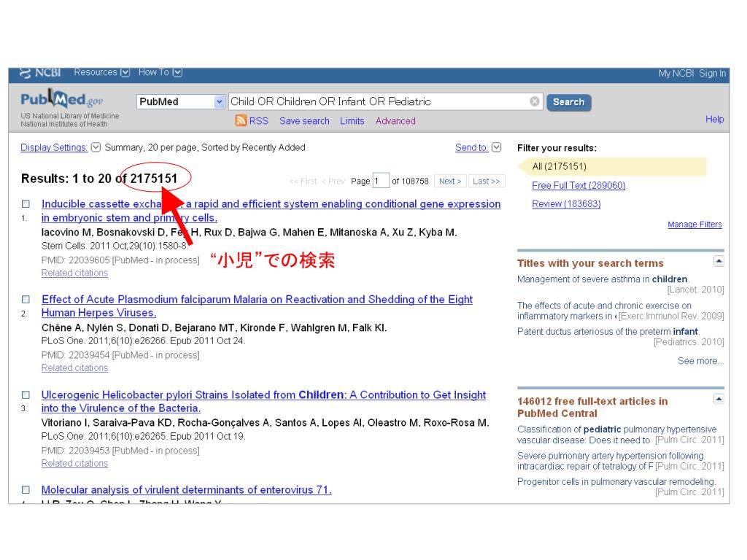Open Related citations for PMID 22039453
747x560 pixels.
point(75,463)
